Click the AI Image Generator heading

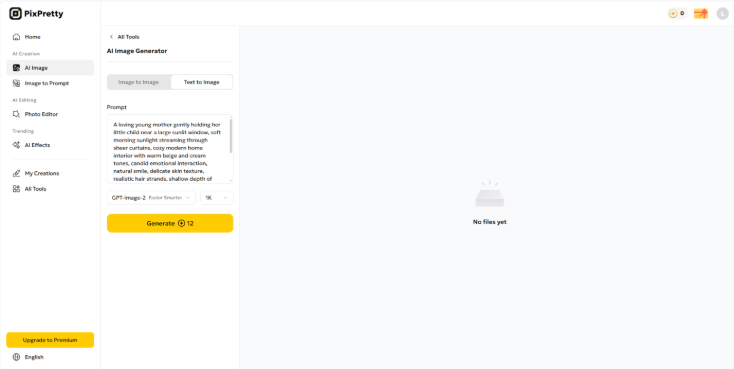(x=137, y=51)
